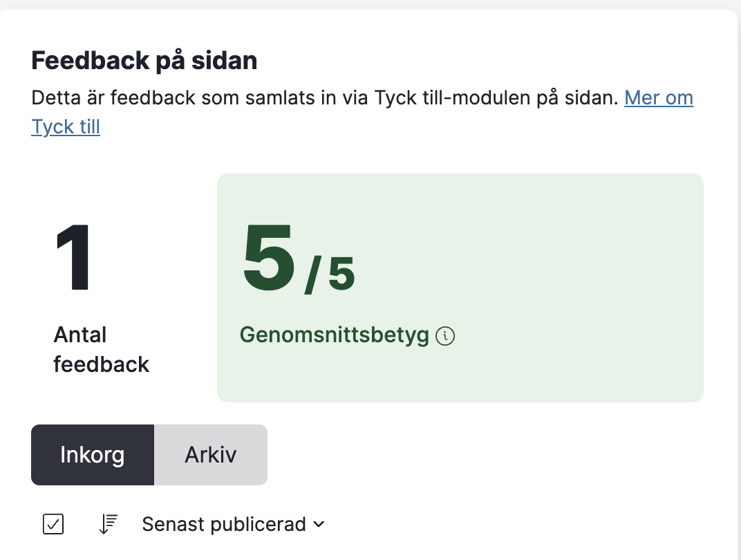Select the large 5 rating number

point(269,258)
